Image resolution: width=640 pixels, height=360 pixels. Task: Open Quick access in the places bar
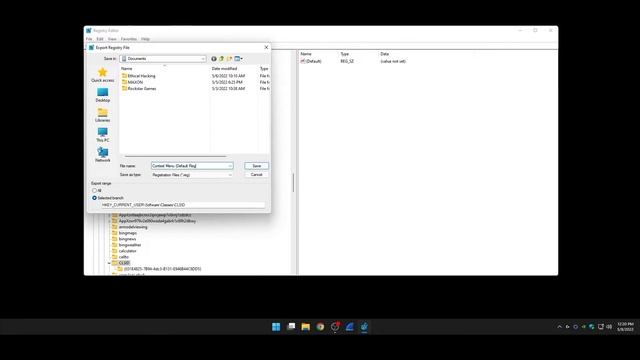pos(102,75)
